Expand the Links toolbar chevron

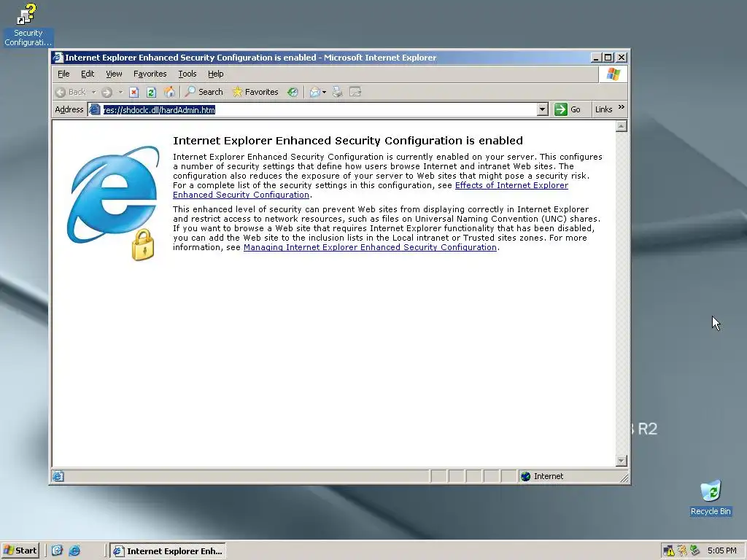click(x=622, y=107)
